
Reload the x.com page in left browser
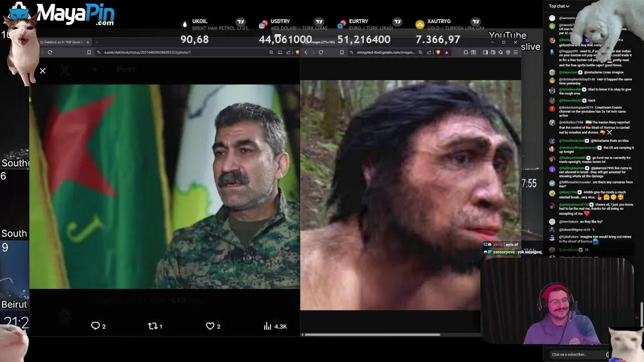point(50,52)
